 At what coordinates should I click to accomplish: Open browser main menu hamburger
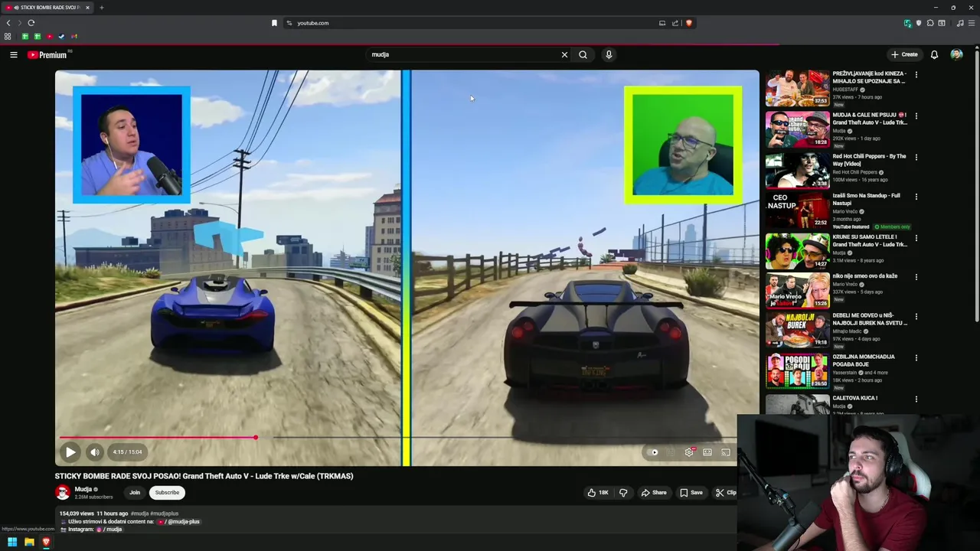point(972,23)
